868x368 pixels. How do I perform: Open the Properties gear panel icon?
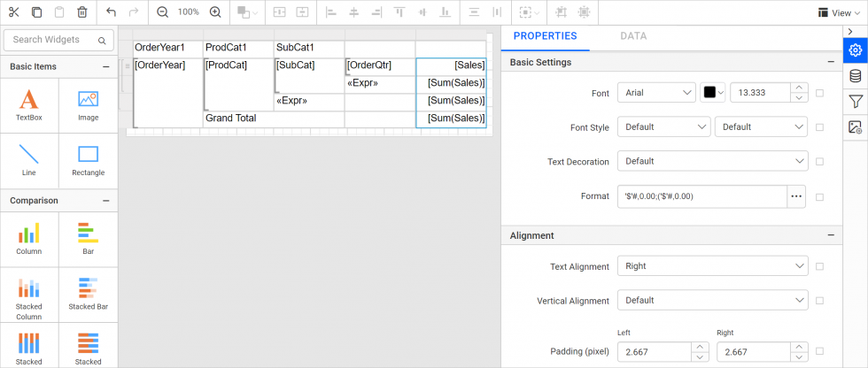coord(856,50)
